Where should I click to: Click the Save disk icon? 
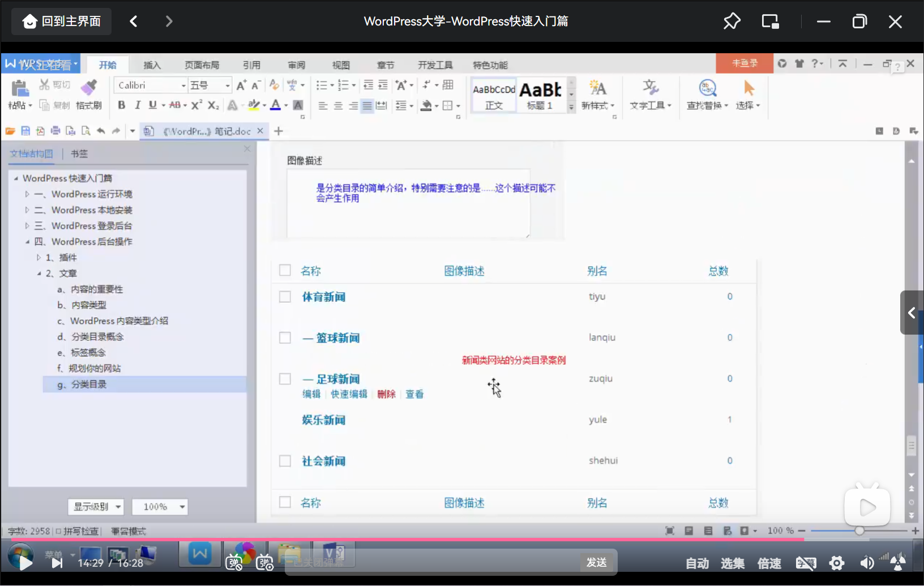click(25, 131)
